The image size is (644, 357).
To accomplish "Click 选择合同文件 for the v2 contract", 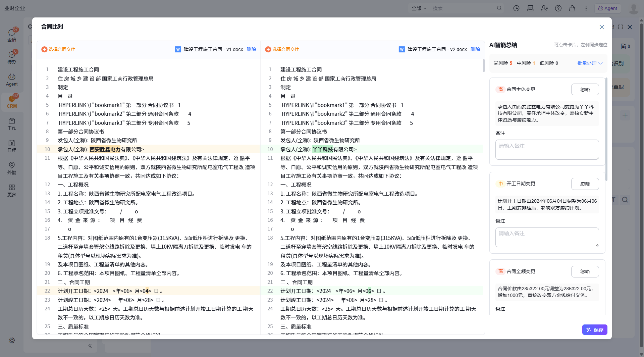I will [282, 49].
